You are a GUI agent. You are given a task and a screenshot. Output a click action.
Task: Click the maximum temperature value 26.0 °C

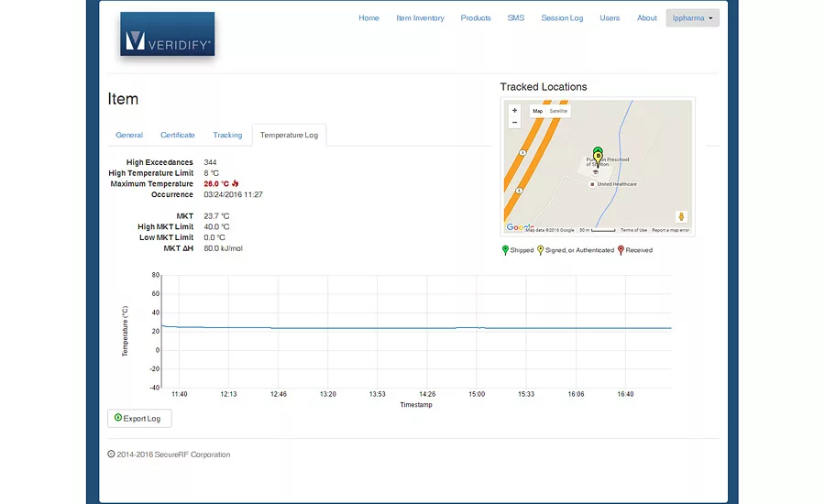click(216, 183)
